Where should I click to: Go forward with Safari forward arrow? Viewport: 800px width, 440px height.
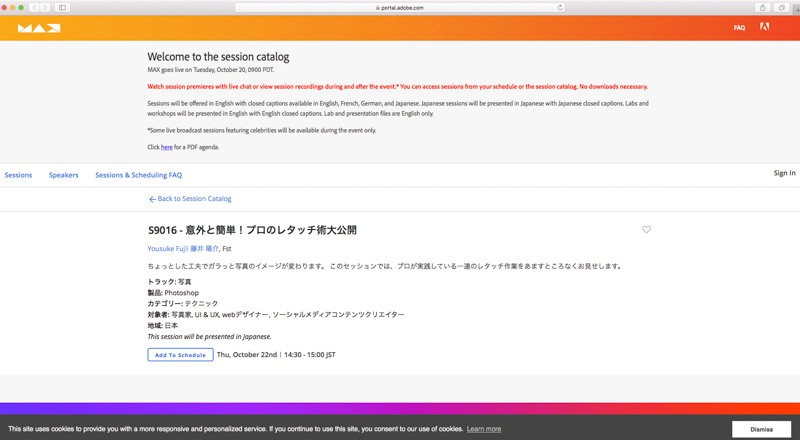(45, 8)
